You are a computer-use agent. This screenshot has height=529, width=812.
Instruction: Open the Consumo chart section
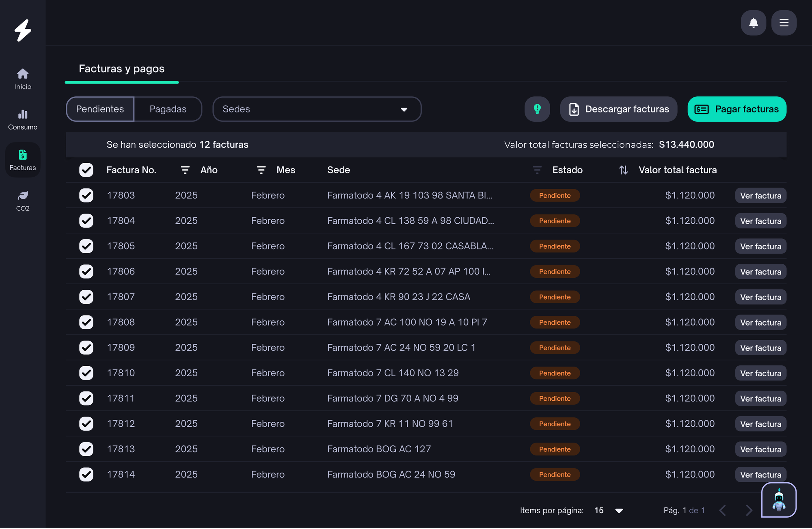[x=23, y=119]
